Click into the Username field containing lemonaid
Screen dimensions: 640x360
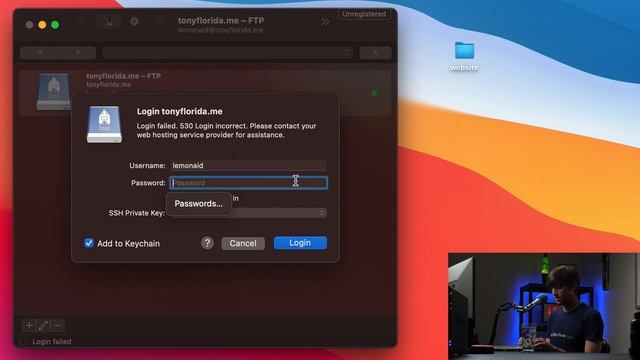coord(248,165)
